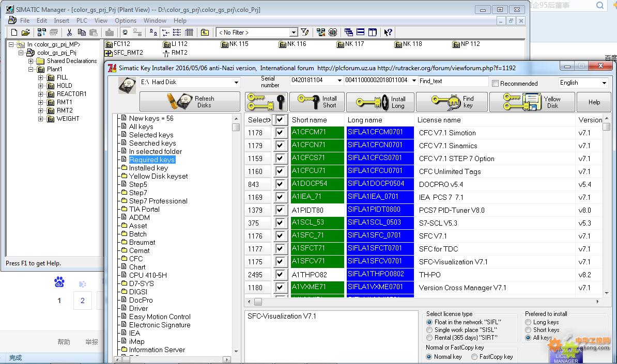Tile windows horizontally toolbar icon
Viewport: 617px width, 364px height.
pos(360,32)
